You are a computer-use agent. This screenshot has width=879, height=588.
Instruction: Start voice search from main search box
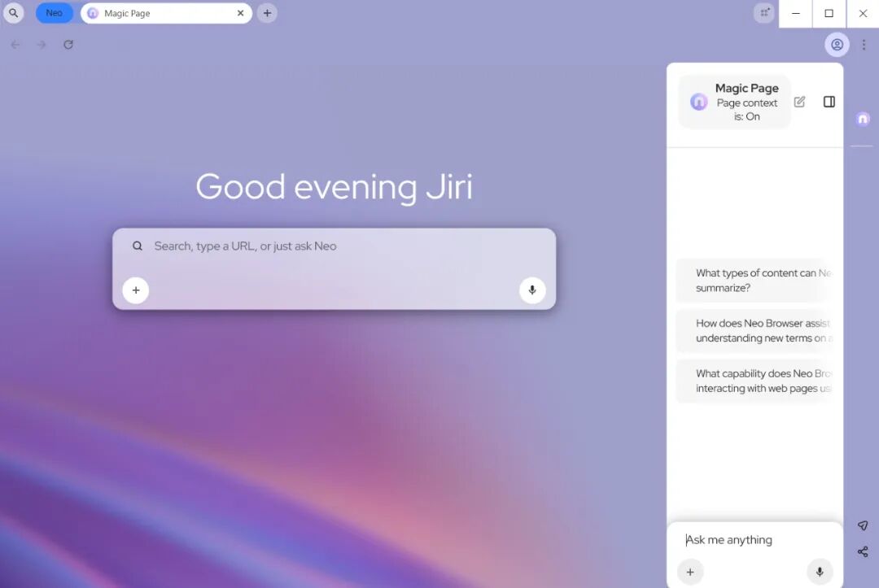point(532,290)
